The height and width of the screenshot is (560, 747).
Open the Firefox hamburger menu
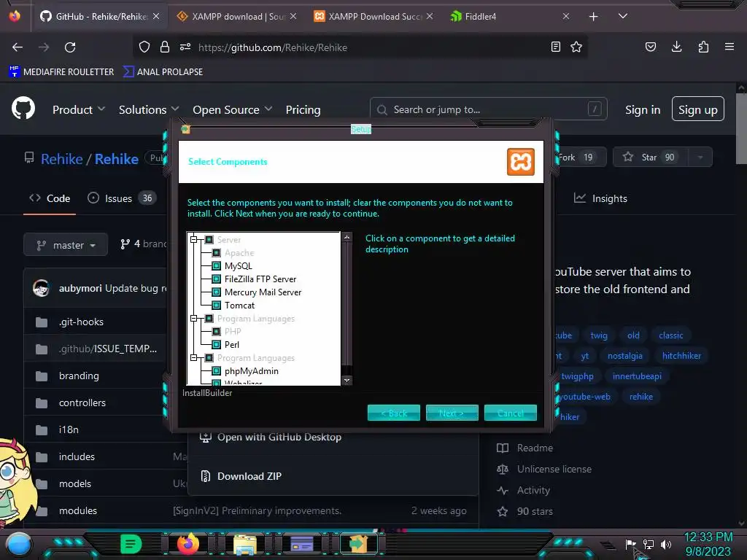729,47
